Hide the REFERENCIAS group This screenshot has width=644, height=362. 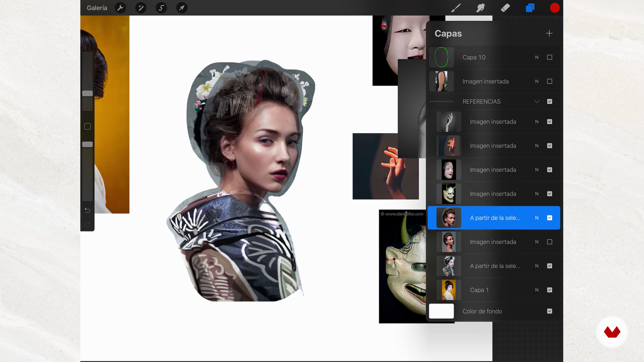[550, 101]
